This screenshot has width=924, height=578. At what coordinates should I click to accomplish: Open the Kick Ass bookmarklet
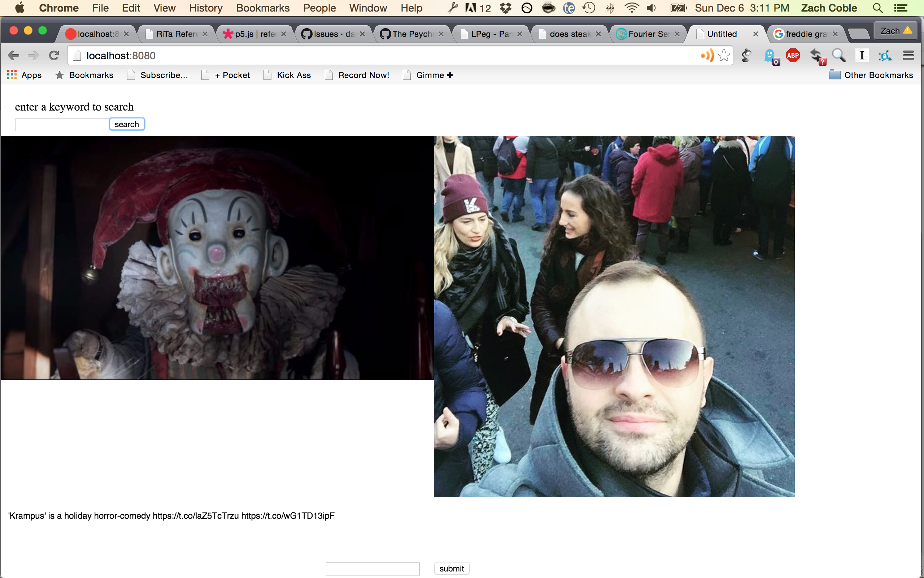pos(287,75)
